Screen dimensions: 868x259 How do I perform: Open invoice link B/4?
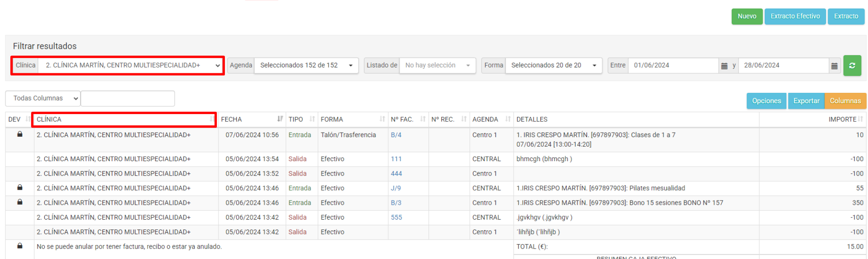(396, 135)
